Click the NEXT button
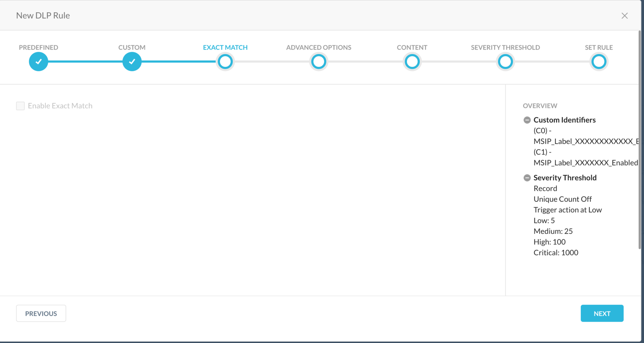 [x=602, y=313]
